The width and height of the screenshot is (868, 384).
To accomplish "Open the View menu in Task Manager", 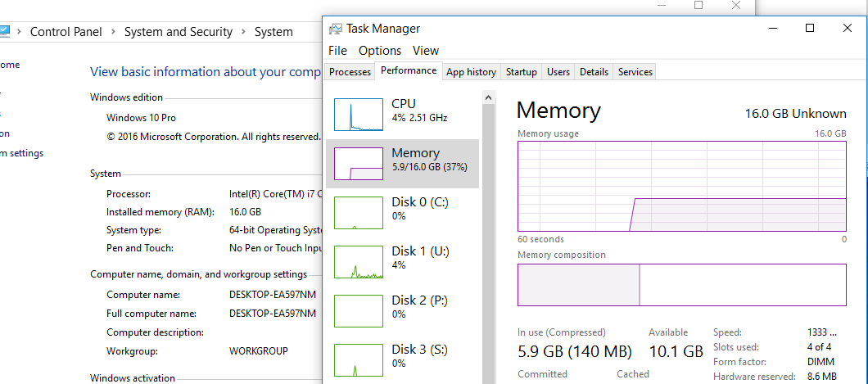I will pyautogui.click(x=426, y=50).
